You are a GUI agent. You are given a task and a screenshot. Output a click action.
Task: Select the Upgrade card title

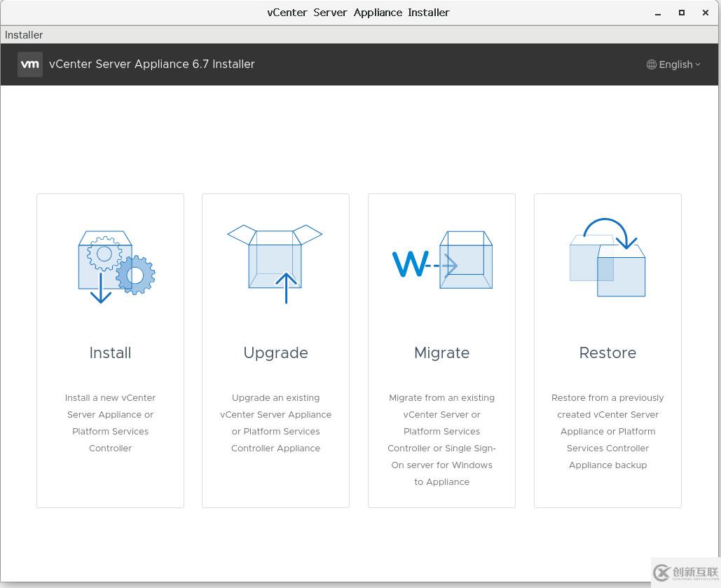pyautogui.click(x=276, y=353)
